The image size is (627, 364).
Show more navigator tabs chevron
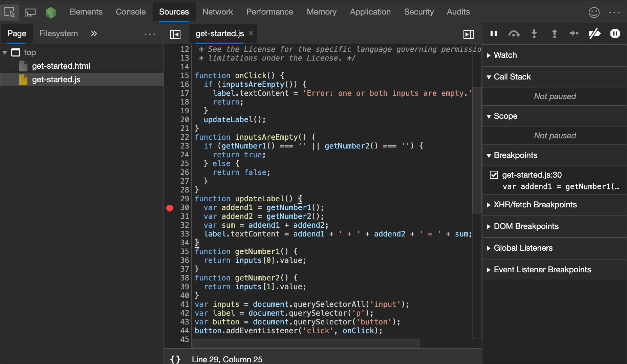pos(94,33)
